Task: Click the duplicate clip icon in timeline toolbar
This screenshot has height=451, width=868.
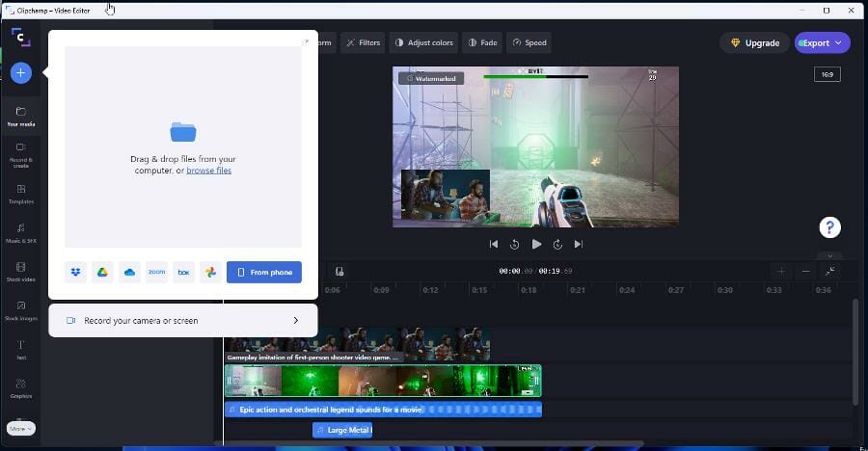Action: tap(339, 271)
